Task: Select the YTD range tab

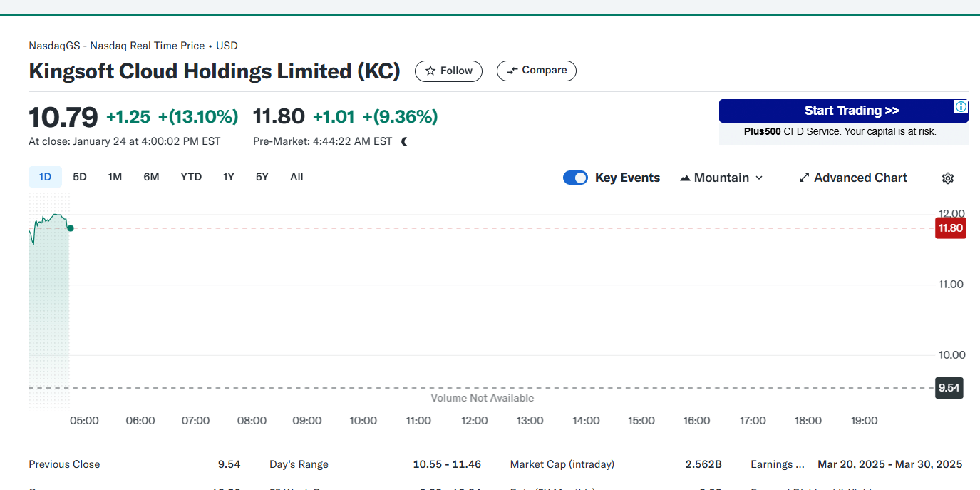Action: 191,177
